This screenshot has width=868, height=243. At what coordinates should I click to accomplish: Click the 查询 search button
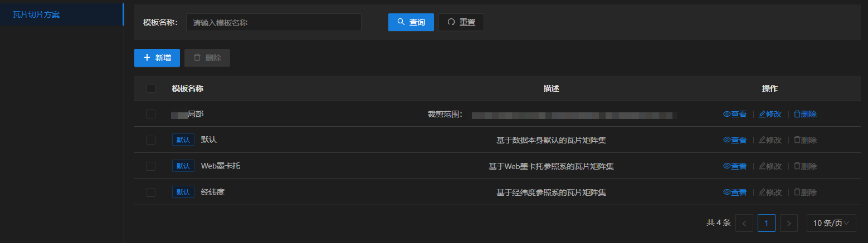pos(411,22)
